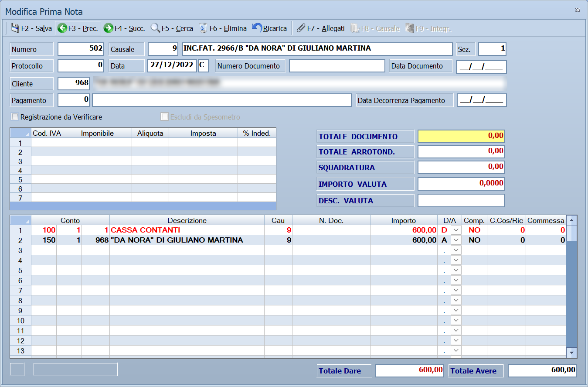Click the Importo column header
This screenshot has width=588, height=387.
(x=404, y=220)
